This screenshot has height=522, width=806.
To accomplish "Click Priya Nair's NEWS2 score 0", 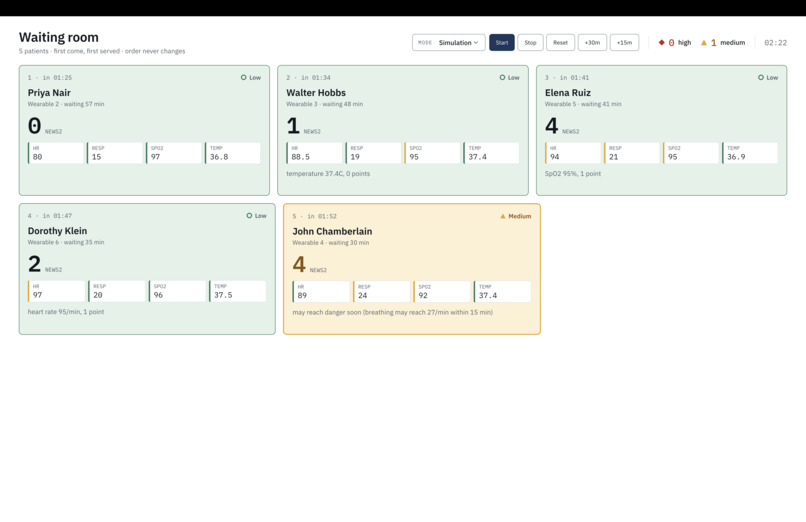I will [34, 126].
